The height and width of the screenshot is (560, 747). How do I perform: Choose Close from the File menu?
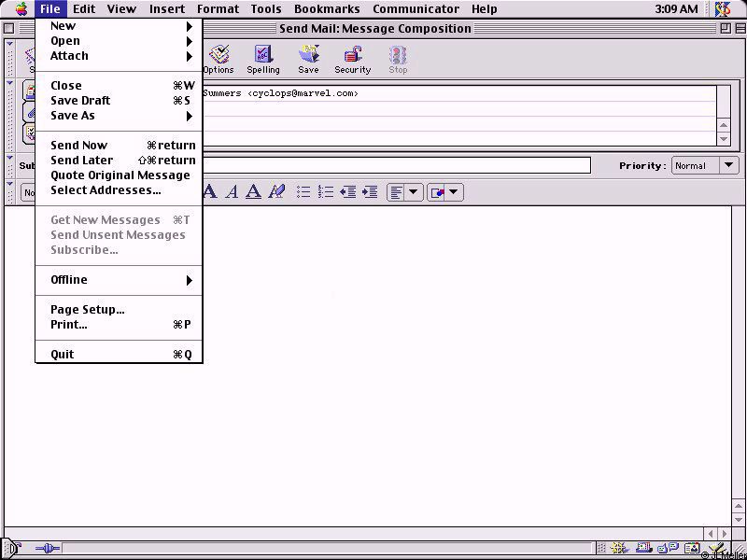click(x=120, y=86)
